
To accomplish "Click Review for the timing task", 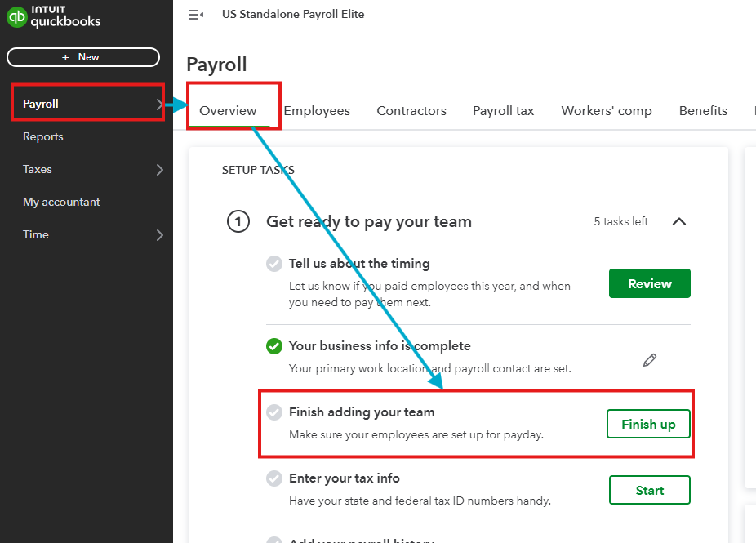I will pyautogui.click(x=649, y=283).
